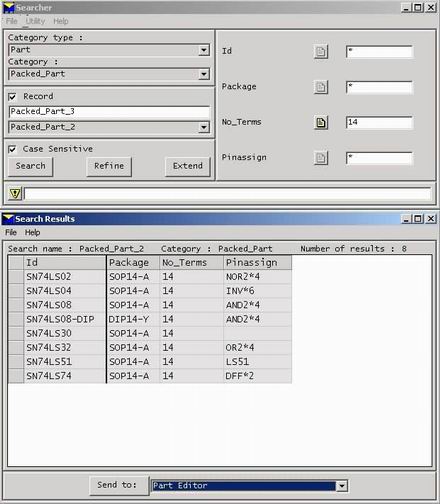
Task: Click the No_Terms input field containing 14
Action: [379, 122]
